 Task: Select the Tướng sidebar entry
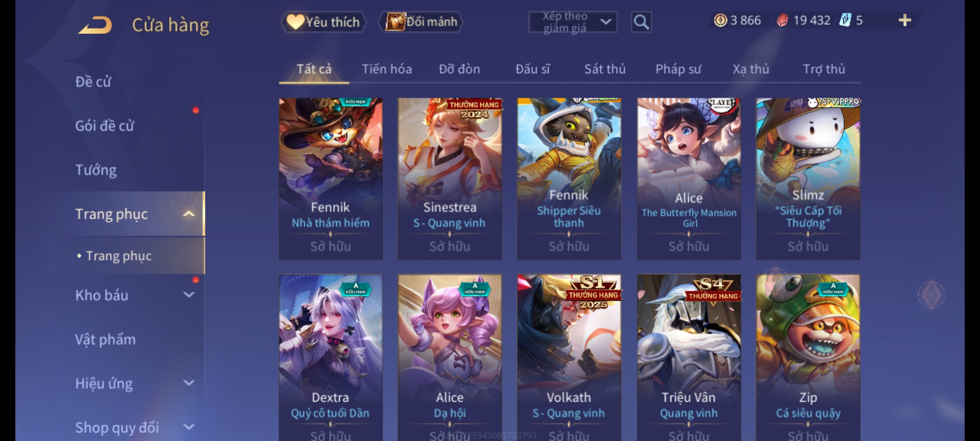(x=96, y=170)
